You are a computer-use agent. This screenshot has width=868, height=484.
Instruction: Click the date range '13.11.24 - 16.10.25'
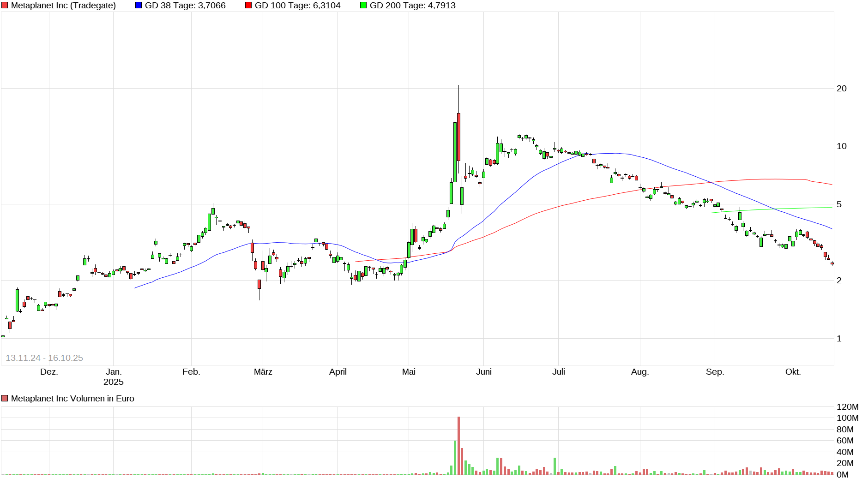pos(44,358)
